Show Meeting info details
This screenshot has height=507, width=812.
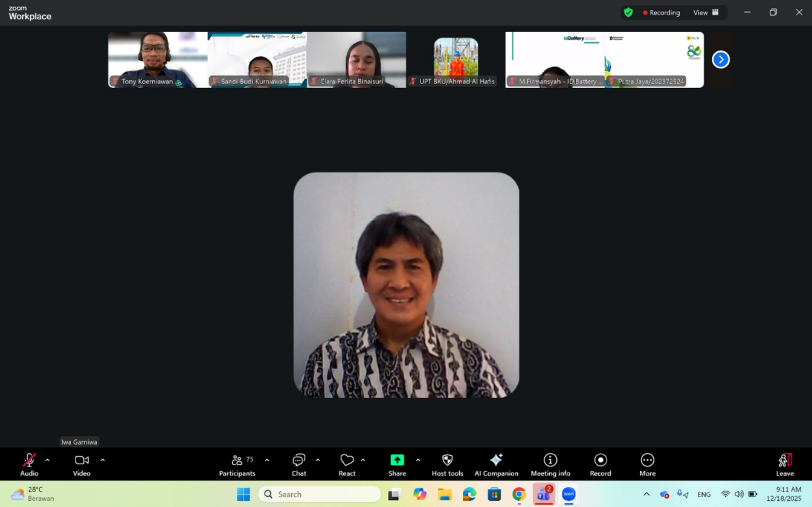pyautogui.click(x=550, y=463)
